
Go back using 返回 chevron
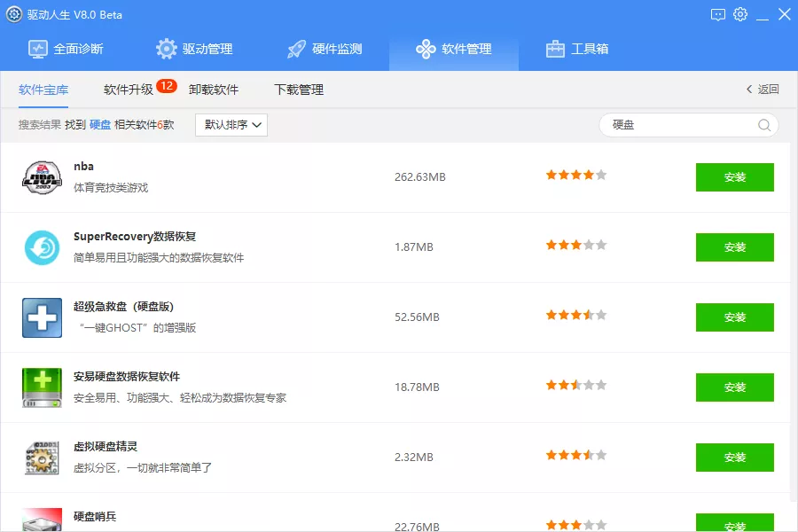click(x=763, y=90)
